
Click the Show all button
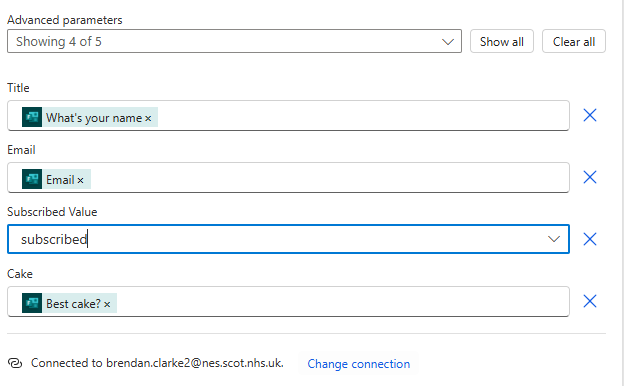pos(502,41)
